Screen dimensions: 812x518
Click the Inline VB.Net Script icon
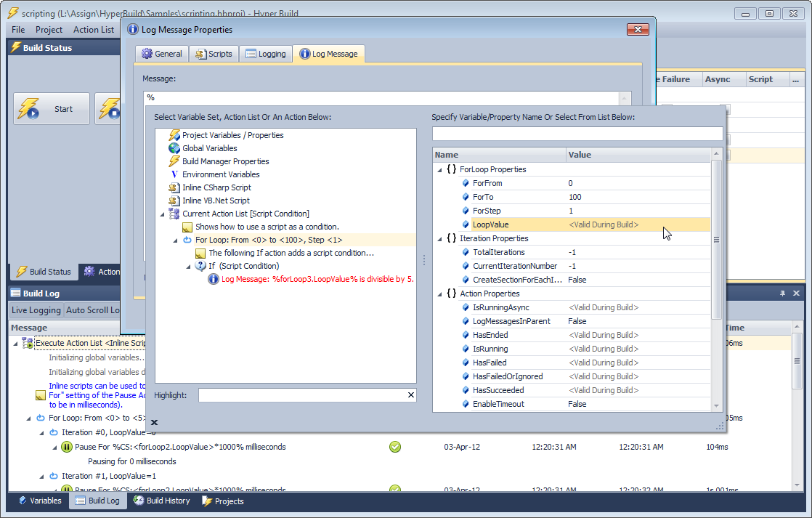coord(174,201)
